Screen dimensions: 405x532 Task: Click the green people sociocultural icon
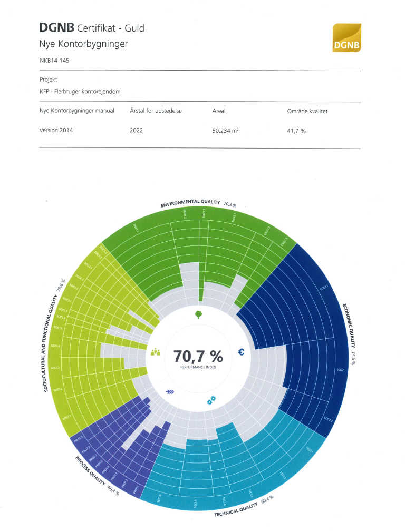[155, 352]
